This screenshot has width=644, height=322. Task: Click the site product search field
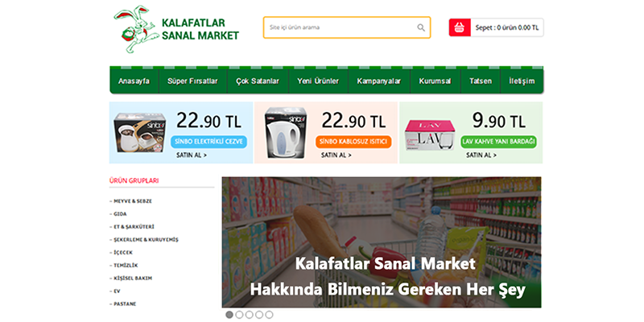coord(347,27)
